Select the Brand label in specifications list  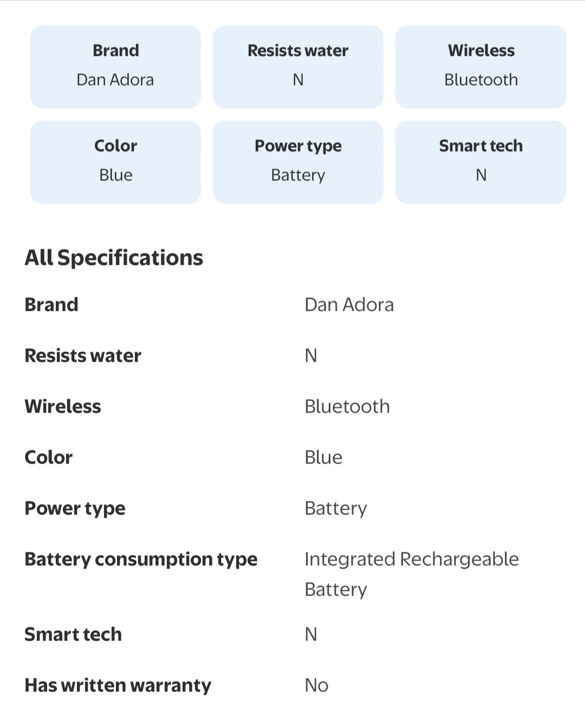pyautogui.click(x=51, y=305)
